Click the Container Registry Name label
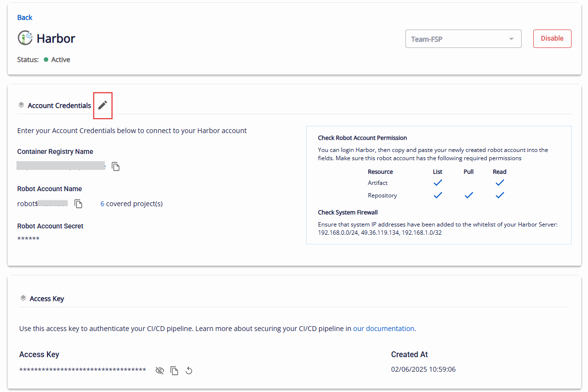 point(55,151)
